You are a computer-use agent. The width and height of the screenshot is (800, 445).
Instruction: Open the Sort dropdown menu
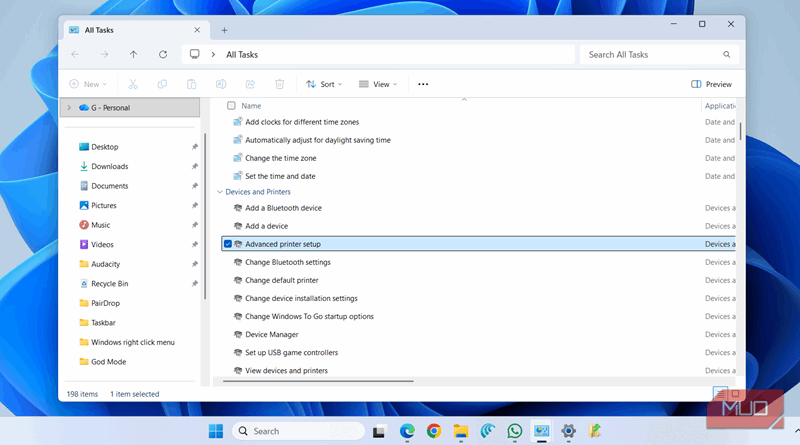pos(323,85)
